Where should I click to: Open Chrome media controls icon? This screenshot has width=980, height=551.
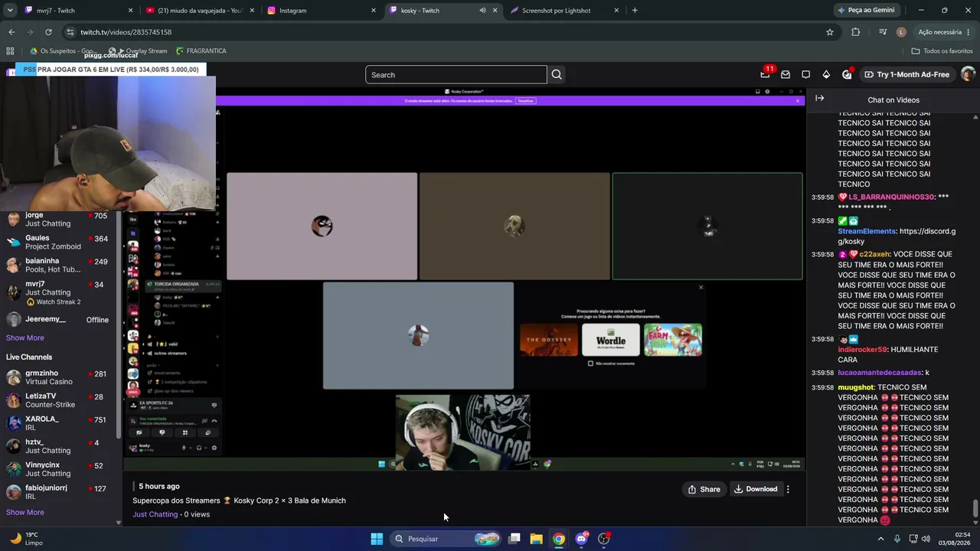tap(883, 32)
